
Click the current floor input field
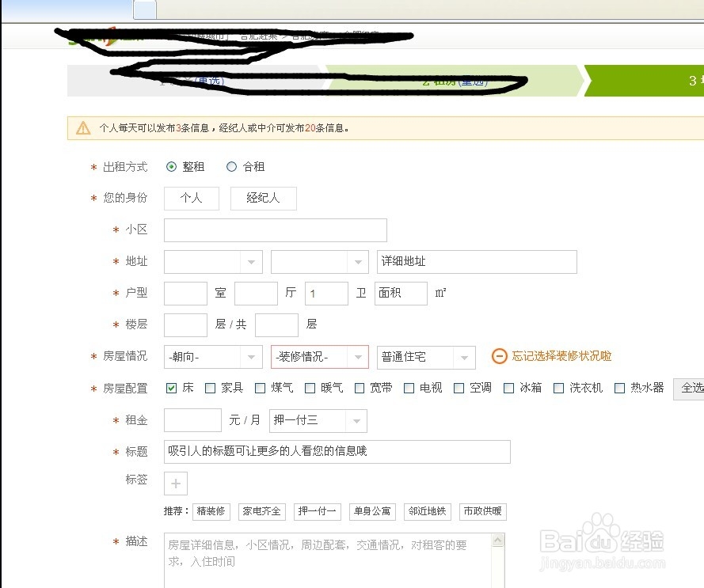186,325
